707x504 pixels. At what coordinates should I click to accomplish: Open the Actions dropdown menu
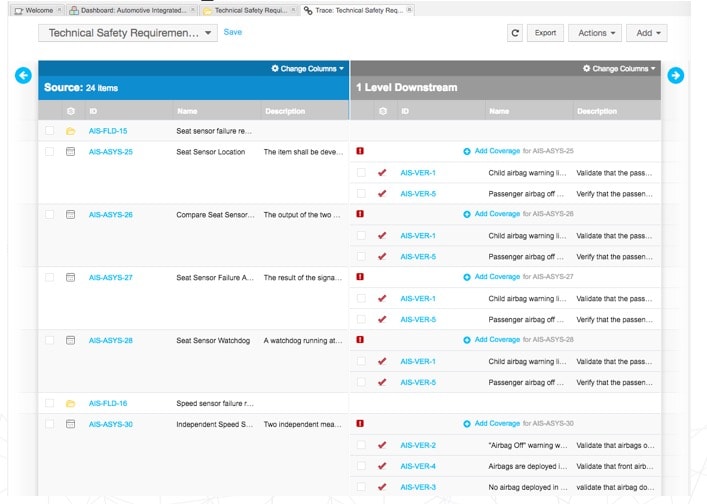point(595,33)
